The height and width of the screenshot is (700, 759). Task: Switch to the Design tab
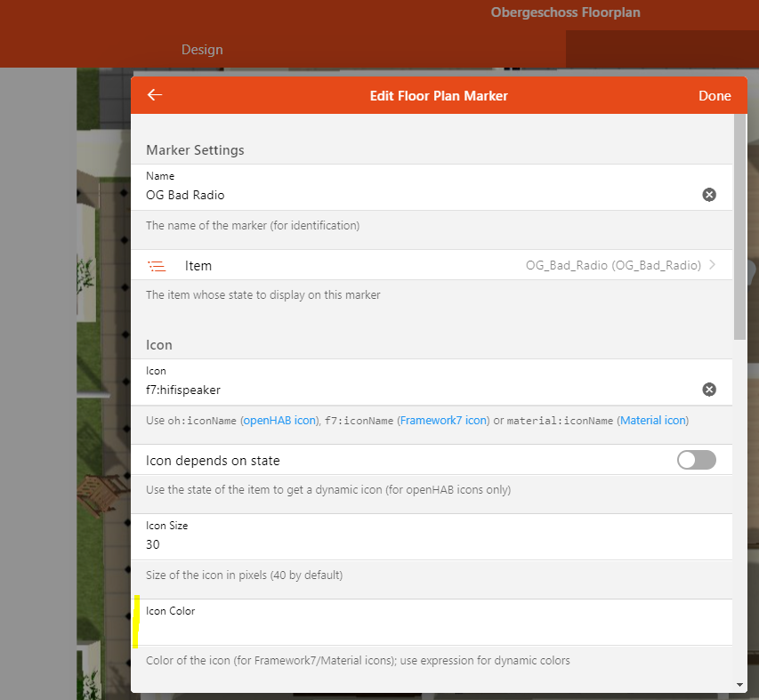pos(202,50)
